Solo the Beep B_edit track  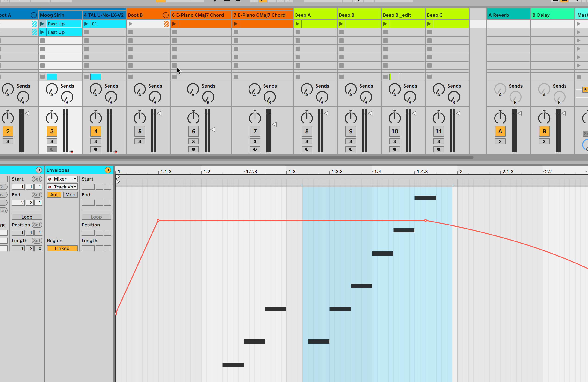pos(395,141)
